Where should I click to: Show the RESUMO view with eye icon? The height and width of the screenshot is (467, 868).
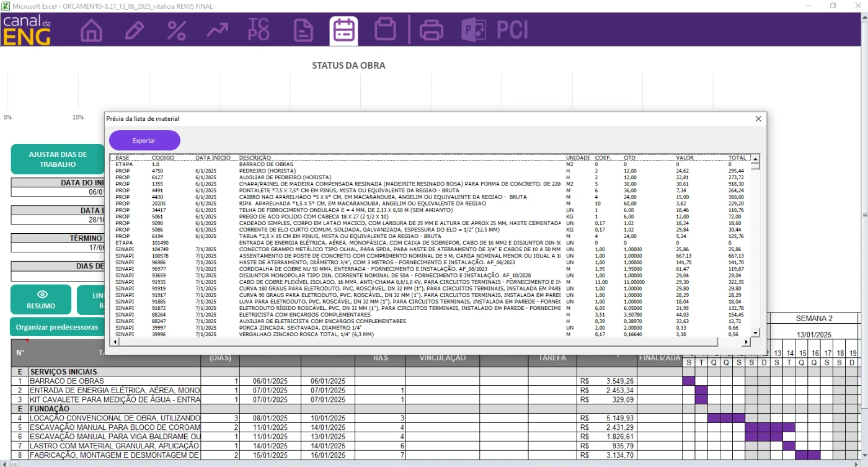coord(41,300)
